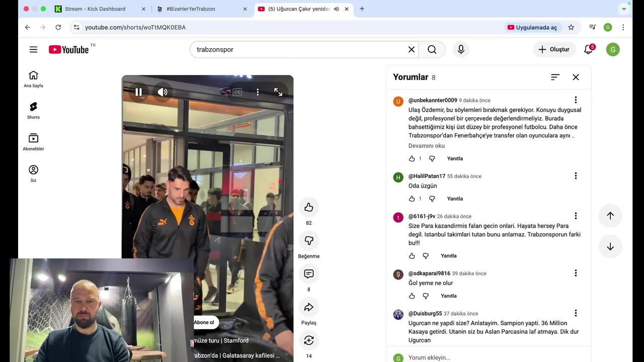
Task: Reply to @sdkaparal9816 with Yanıtla
Action: pyautogui.click(x=449, y=296)
